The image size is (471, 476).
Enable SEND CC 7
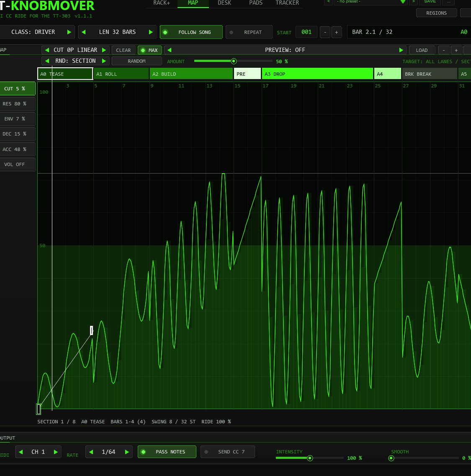(228, 452)
